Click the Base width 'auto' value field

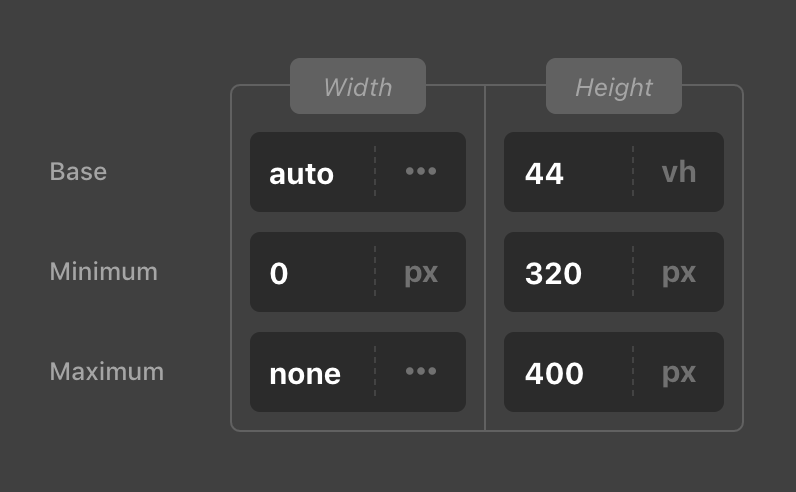(x=310, y=173)
